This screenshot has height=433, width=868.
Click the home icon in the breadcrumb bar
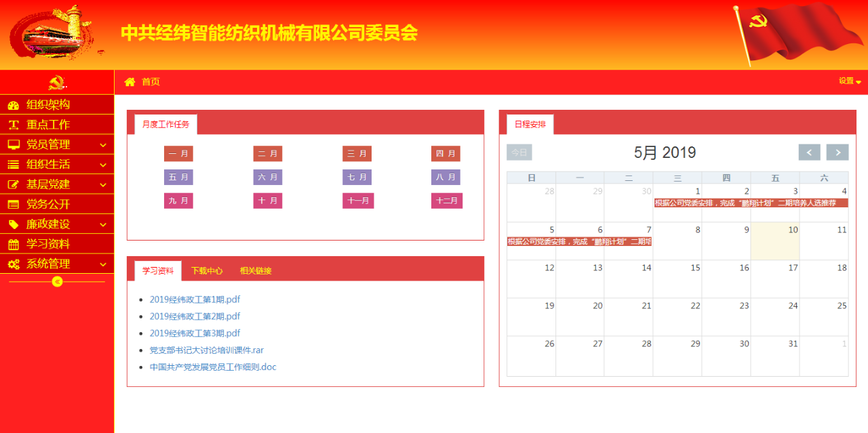pos(130,82)
